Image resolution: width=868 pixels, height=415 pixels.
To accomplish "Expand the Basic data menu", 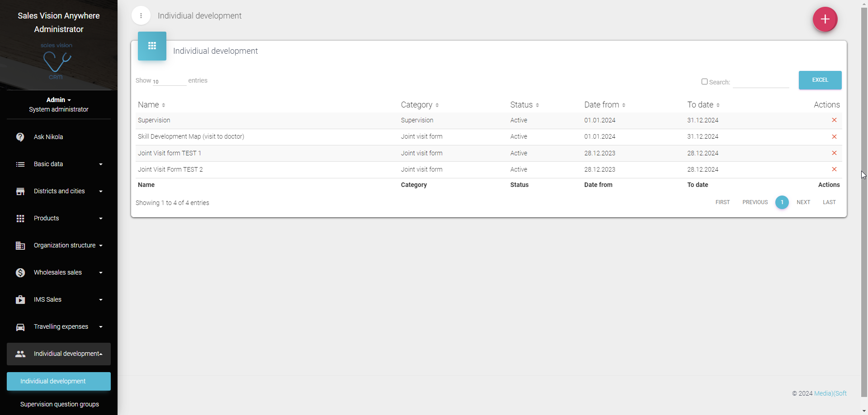I will click(x=59, y=164).
